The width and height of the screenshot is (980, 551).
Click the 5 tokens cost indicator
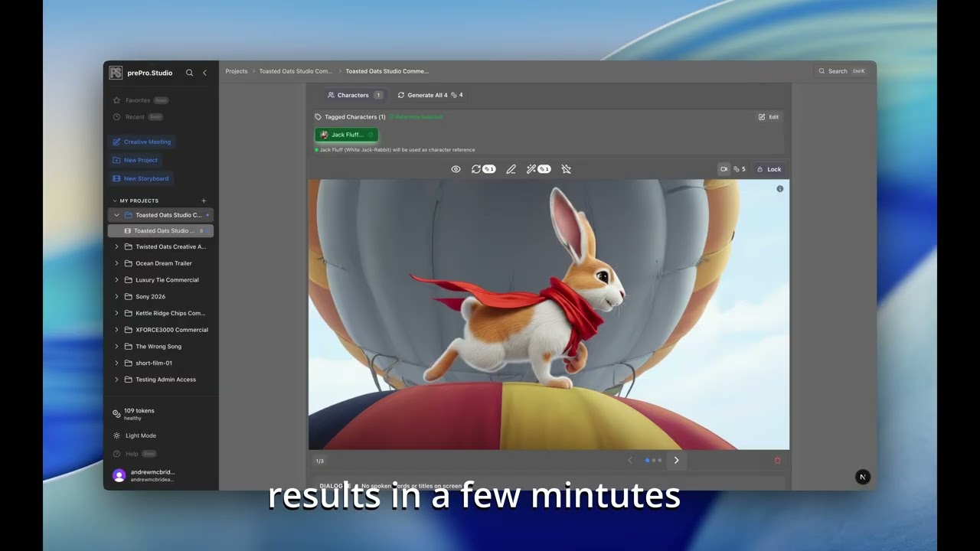click(x=740, y=169)
